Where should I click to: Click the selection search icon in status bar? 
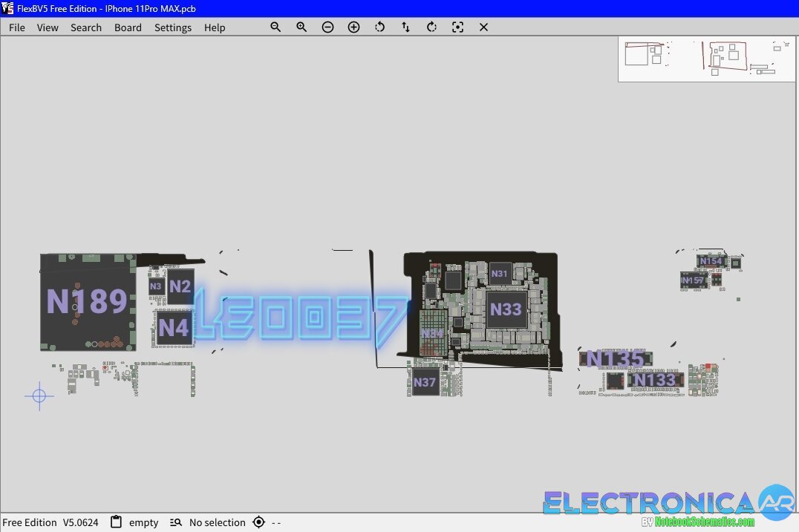point(176,522)
